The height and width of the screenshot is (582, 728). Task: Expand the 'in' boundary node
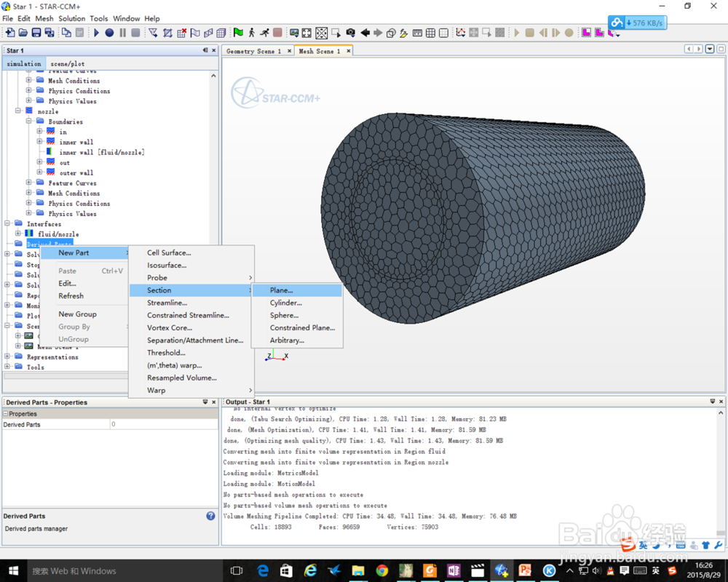(x=39, y=132)
